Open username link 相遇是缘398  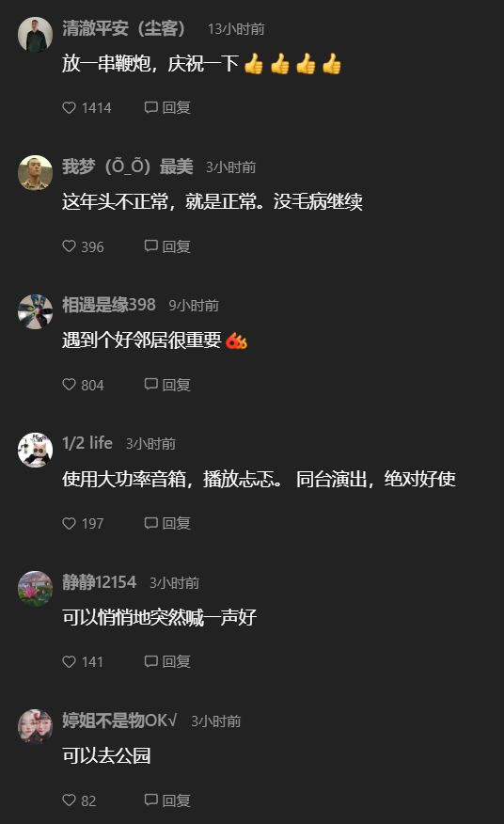pos(109,305)
